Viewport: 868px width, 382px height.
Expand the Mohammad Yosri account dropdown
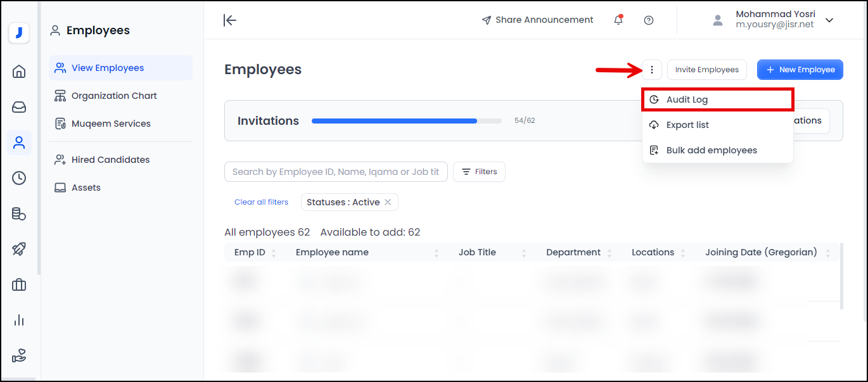[x=829, y=20]
